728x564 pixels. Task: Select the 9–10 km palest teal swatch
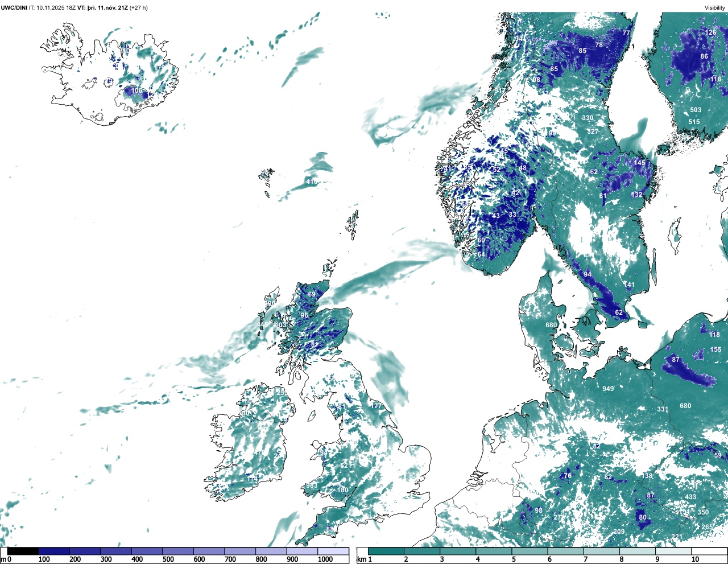673,551
